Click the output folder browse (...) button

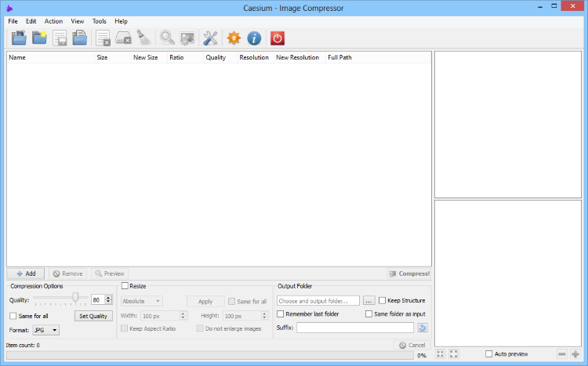click(x=368, y=301)
